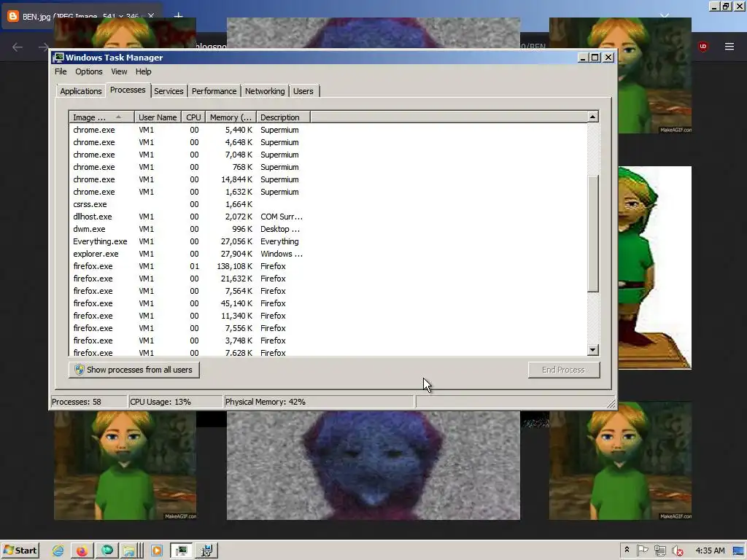Open the media player taskbar icon
The image size is (747, 560).
pyautogui.click(x=157, y=551)
